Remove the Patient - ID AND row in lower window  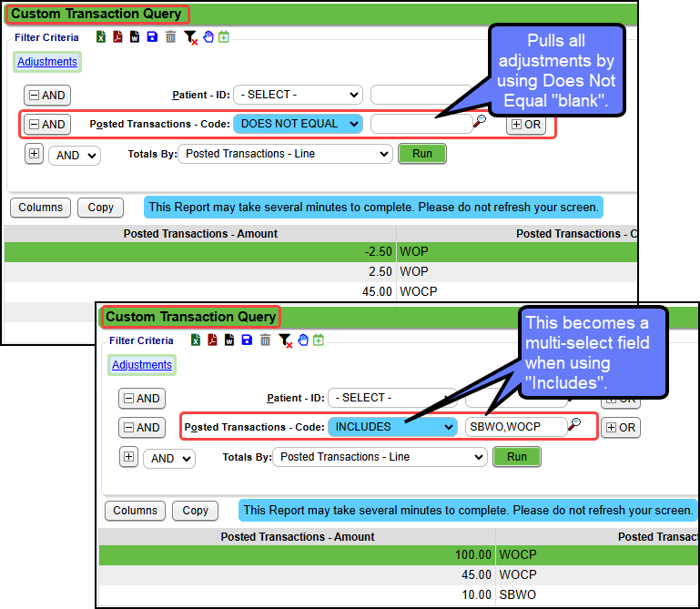142,398
